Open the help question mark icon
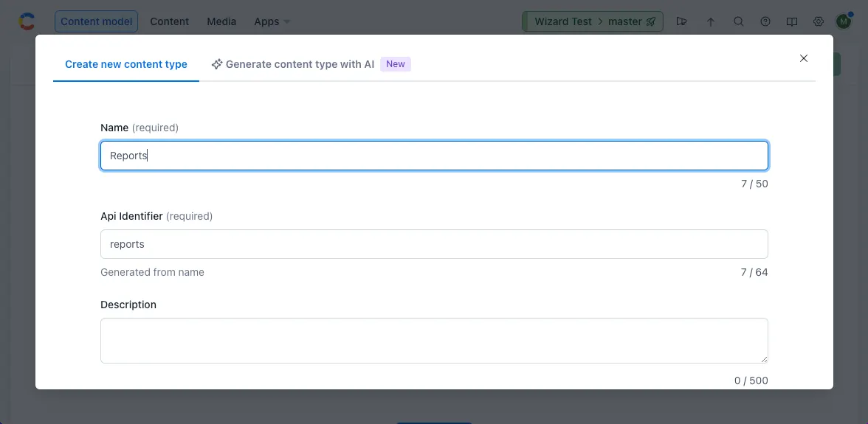The height and width of the screenshot is (424, 868). tap(765, 21)
